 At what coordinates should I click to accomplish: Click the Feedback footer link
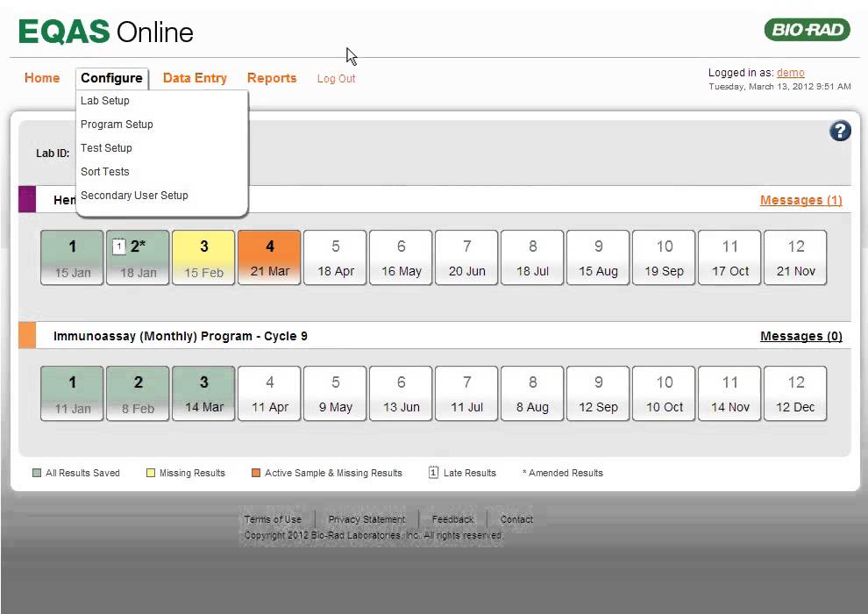click(x=452, y=519)
